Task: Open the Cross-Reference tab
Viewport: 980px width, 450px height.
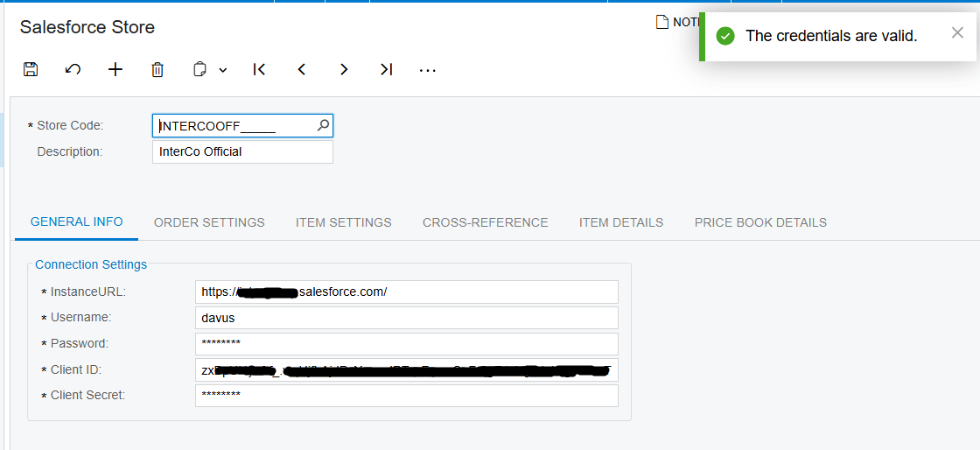Action: (486, 222)
